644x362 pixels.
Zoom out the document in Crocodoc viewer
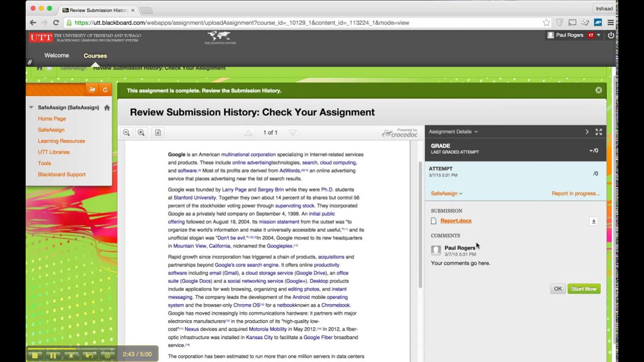(x=126, y=133)
